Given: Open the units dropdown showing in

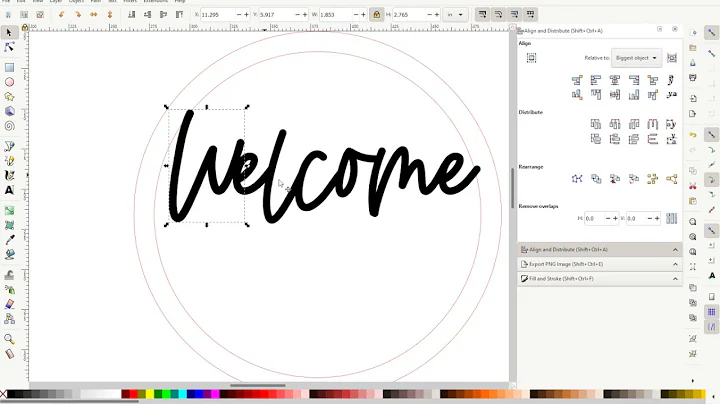Looking at the screenshot, I should (455, 15).
